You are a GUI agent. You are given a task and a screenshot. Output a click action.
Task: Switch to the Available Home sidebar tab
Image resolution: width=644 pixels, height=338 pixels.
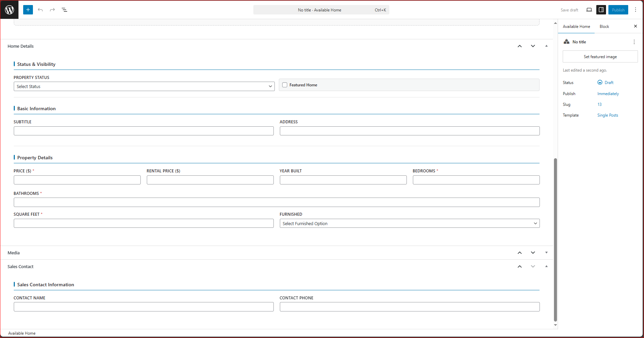click(x=576, y=27)
